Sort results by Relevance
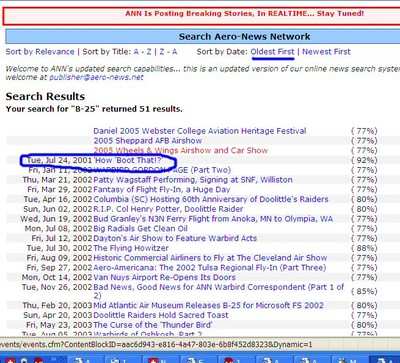 click(x=40, y=52)
